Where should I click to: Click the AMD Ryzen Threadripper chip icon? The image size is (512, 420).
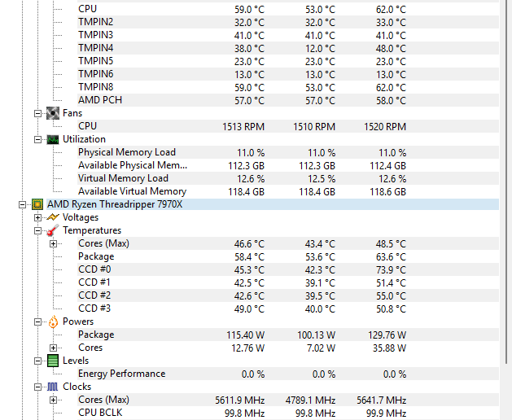[x=37, y=204]
